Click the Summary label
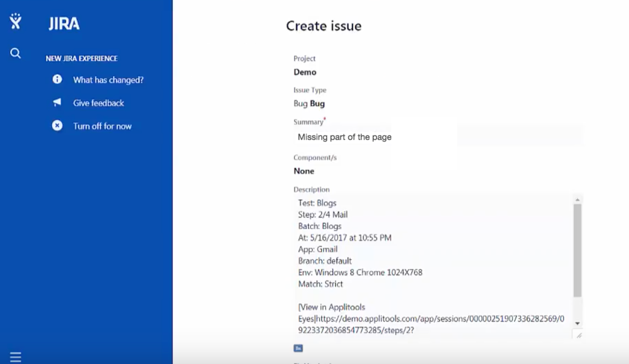The image size is (629, 364). point(308,121)
